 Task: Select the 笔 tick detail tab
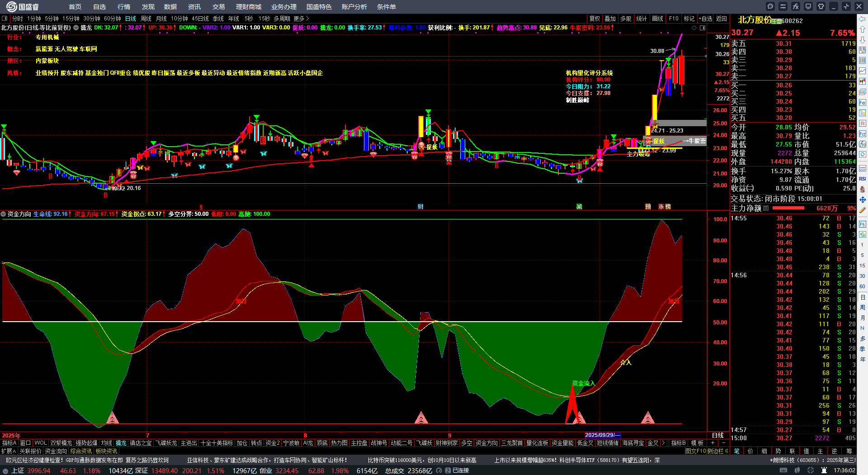[736, 451]
